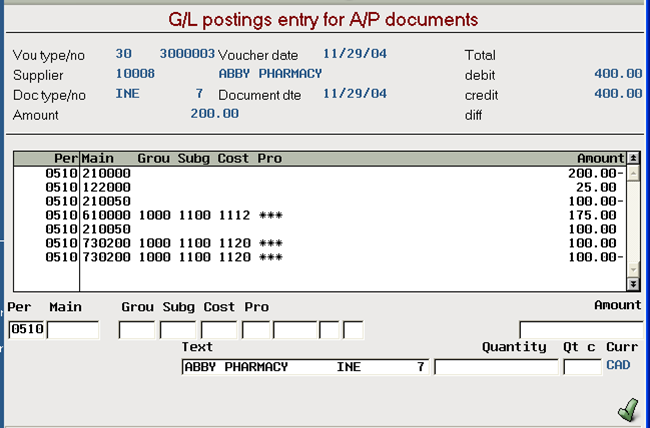This screenshot has width=650, height=428.
Task: Focus the Per field containing 0510
Action: click(x=27, y=330)
